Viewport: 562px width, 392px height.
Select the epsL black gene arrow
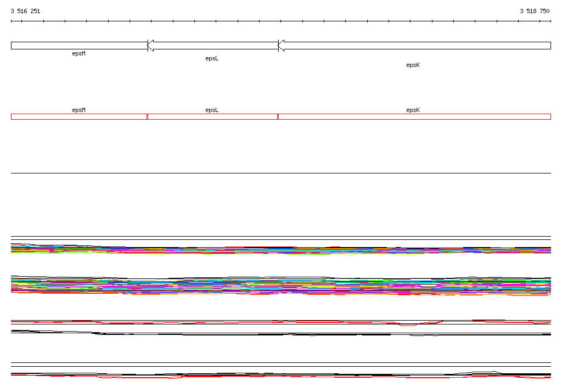pos(213,46)
